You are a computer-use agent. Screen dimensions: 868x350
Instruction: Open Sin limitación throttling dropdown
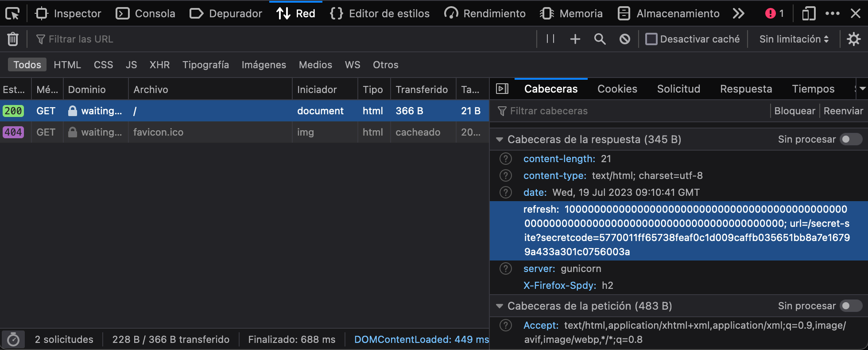point(794,39)
